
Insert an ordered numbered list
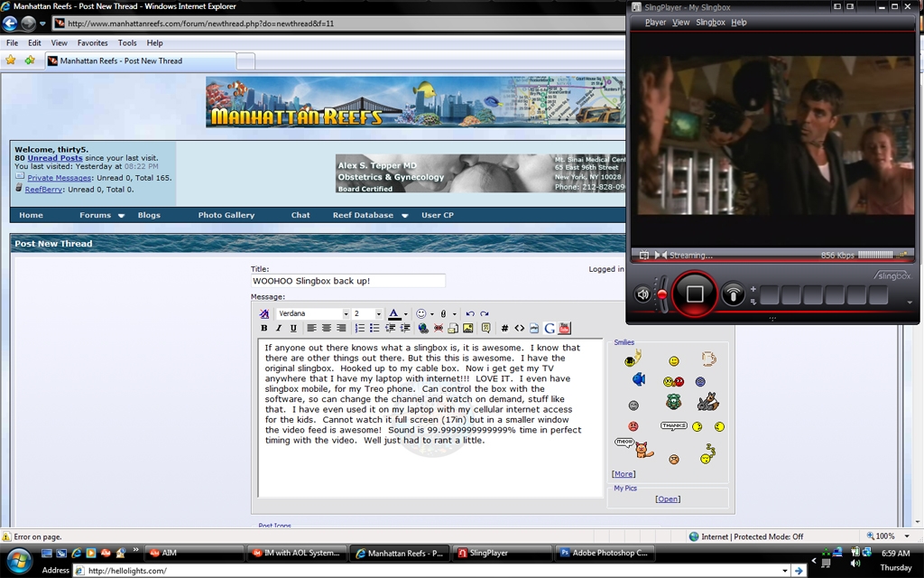pos(359,328)
